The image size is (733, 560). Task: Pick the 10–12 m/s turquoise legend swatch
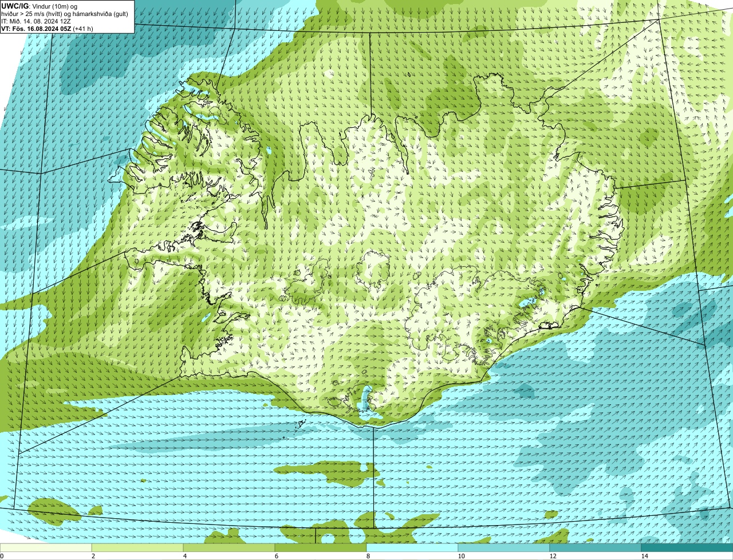pos(504,547)
